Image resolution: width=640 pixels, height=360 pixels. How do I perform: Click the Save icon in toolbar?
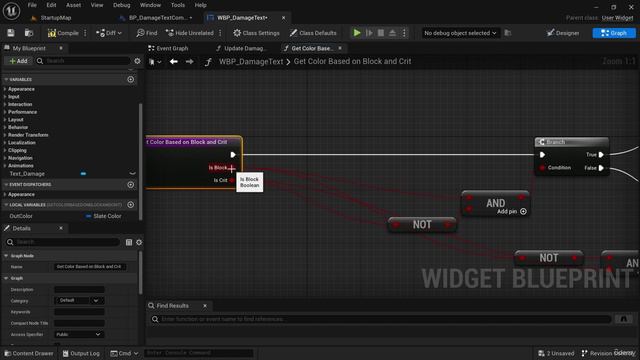click(x=11, y=33)
